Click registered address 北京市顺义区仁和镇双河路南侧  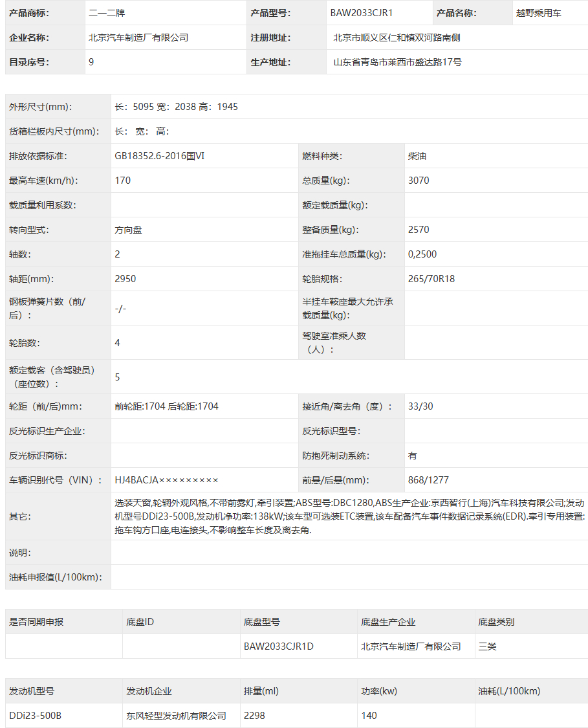click(397, 38)
